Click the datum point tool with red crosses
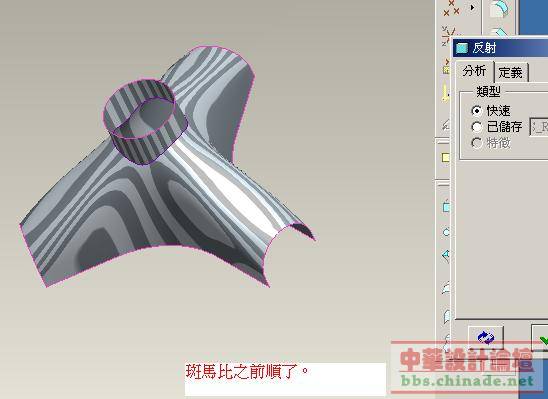548x399 pixels. point(451,8)
